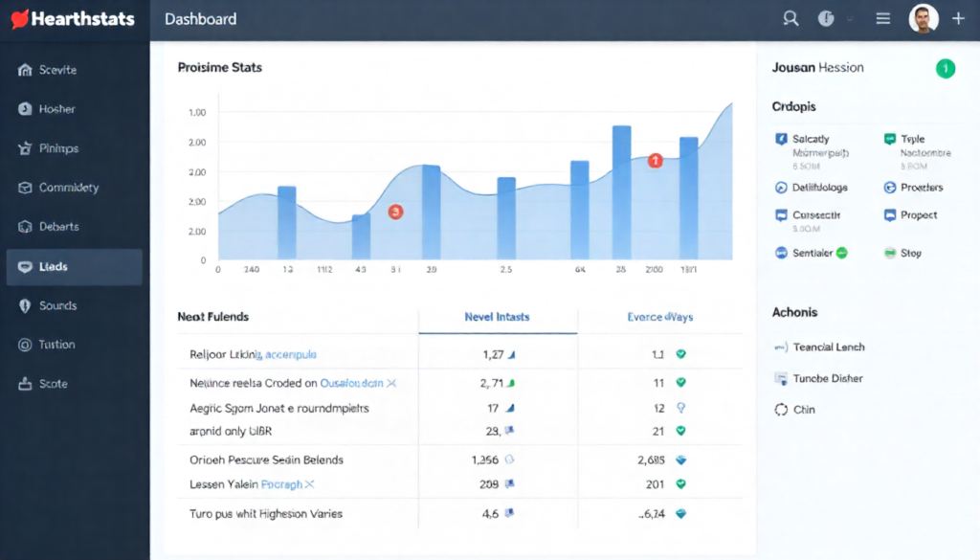Toggle the green indicator next to Stoy
Screen dimensions: 980x560
[x=892, y=252]
